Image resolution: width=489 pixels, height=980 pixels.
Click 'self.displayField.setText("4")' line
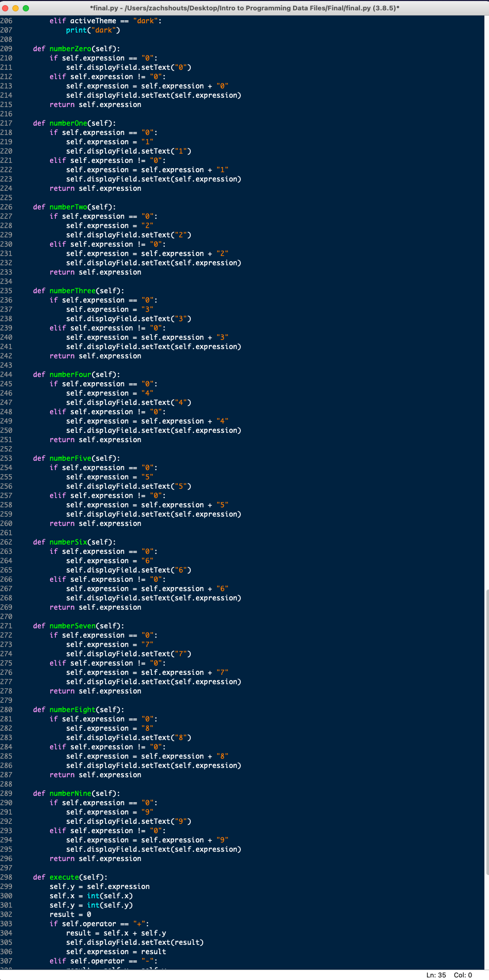coord(129,402)
